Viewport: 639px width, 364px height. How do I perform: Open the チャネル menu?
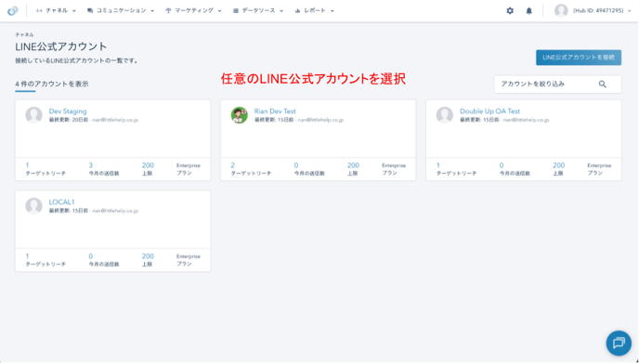point(56,11)
